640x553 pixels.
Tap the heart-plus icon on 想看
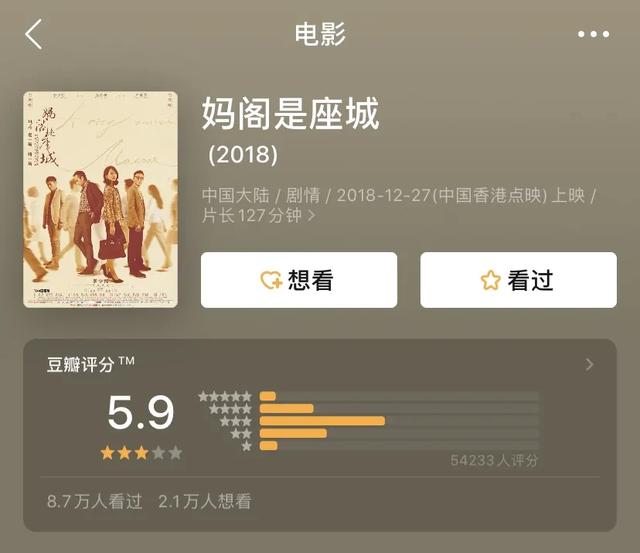pos(271,280)
